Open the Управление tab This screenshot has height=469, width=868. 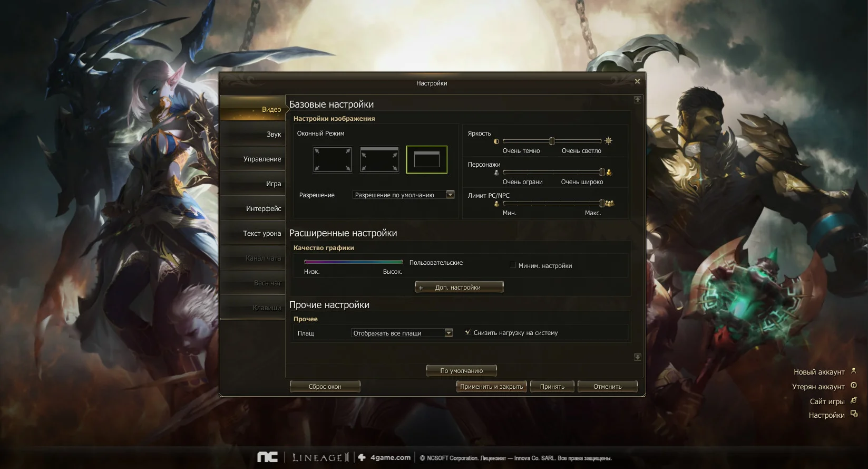[252, 159]
